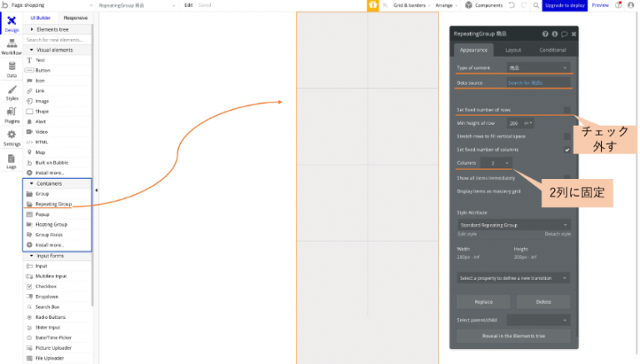This screenshot has width=640, height=364.
Task: Click Reveal in the Elements tree button
Action: tap(513, 337)
